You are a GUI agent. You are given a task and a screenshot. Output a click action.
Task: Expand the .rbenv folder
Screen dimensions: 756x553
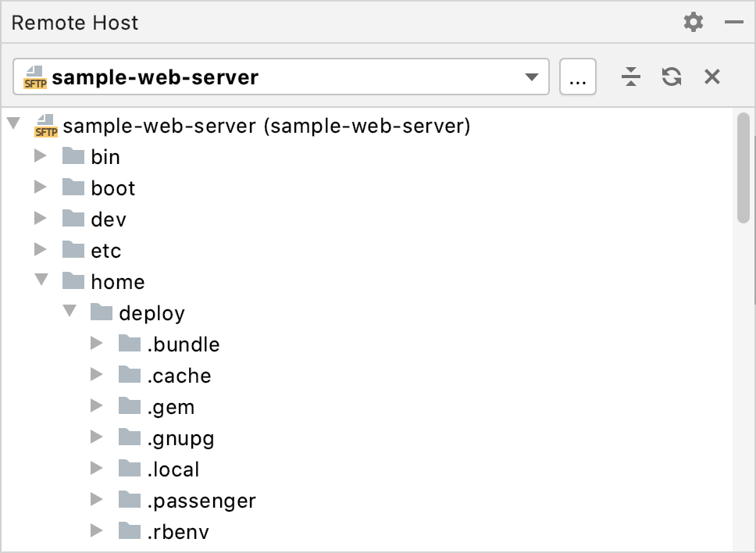coord(97,531)
